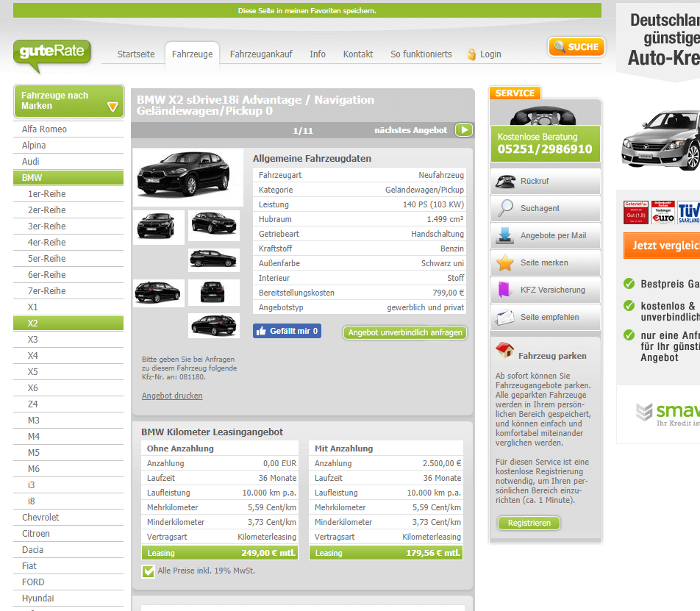The height and width of the screenshot is (611, 700).
Task: Select M3 model
Action: (x=68, y=420)
